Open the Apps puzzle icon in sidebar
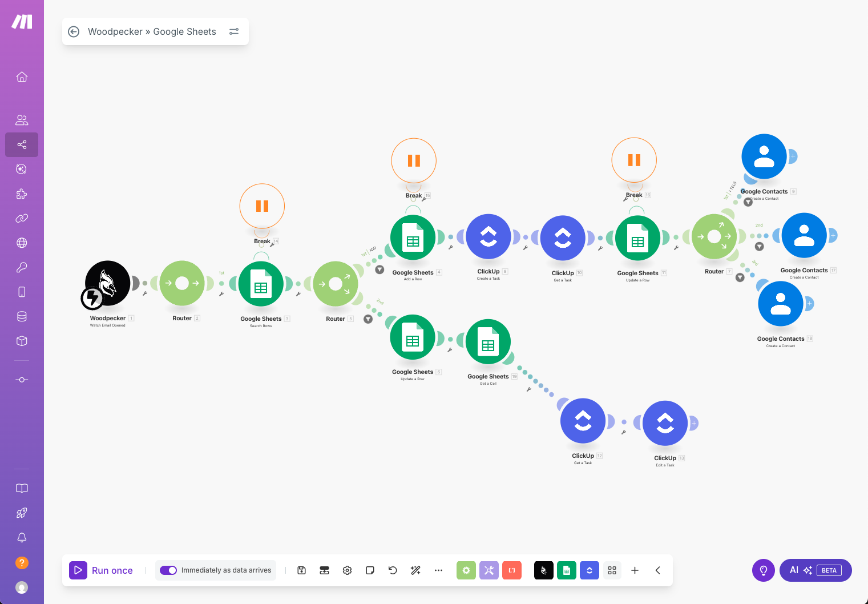The width and height of the screenshot is (868, 604). pos(22,194)
